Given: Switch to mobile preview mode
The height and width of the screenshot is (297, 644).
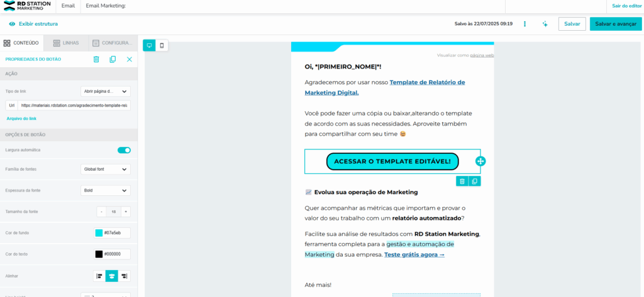Looking at the screenshot, I should (x=162, y=45).
